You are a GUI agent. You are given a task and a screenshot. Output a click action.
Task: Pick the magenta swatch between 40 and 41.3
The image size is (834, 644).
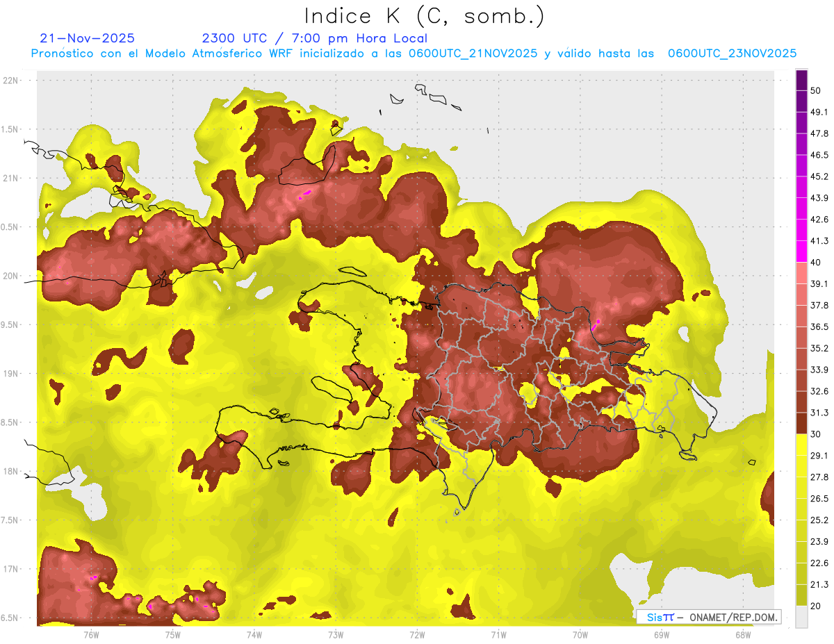801,251
